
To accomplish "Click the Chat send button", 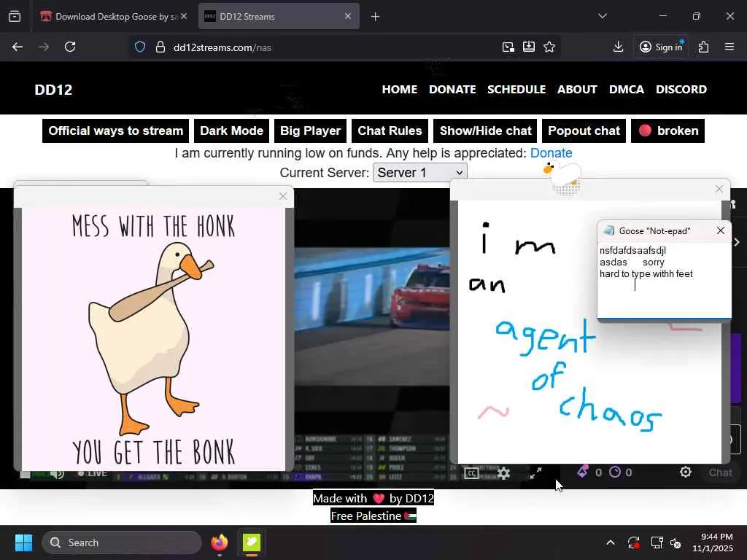I will pyautogui.click(x=720, y=472).
